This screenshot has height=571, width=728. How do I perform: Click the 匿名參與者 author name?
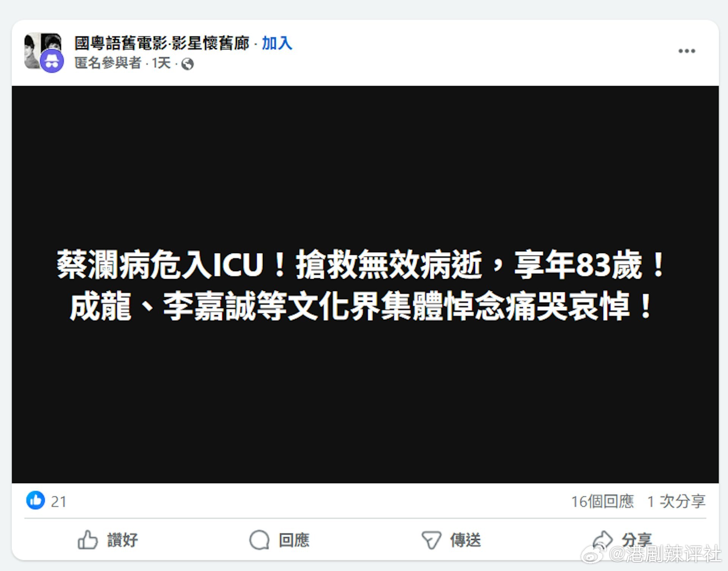[x=108, y=63]
